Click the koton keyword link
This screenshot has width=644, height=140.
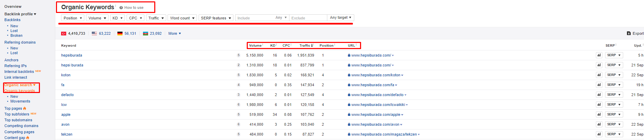[66, 75]
